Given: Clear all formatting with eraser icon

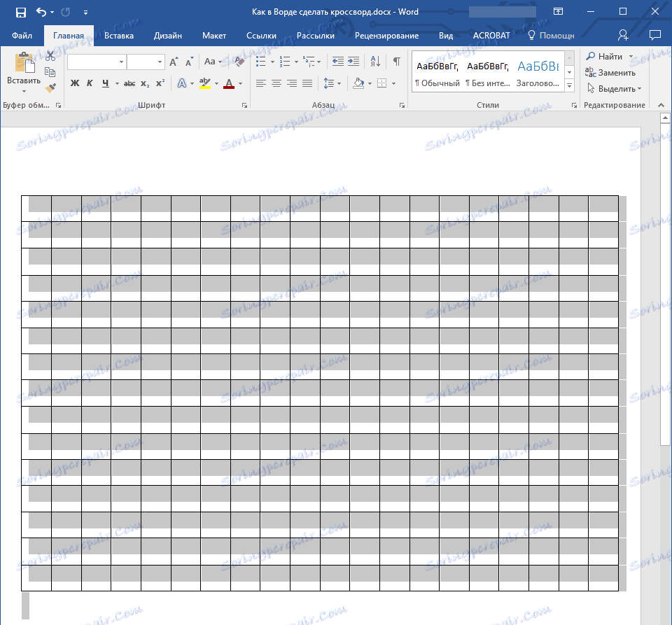Looking at the screenshot, I should 238,62.
